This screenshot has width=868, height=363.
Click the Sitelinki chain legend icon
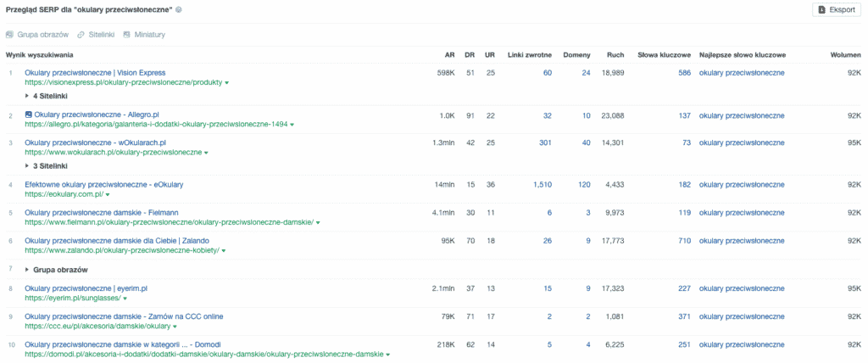click(81, 35)
